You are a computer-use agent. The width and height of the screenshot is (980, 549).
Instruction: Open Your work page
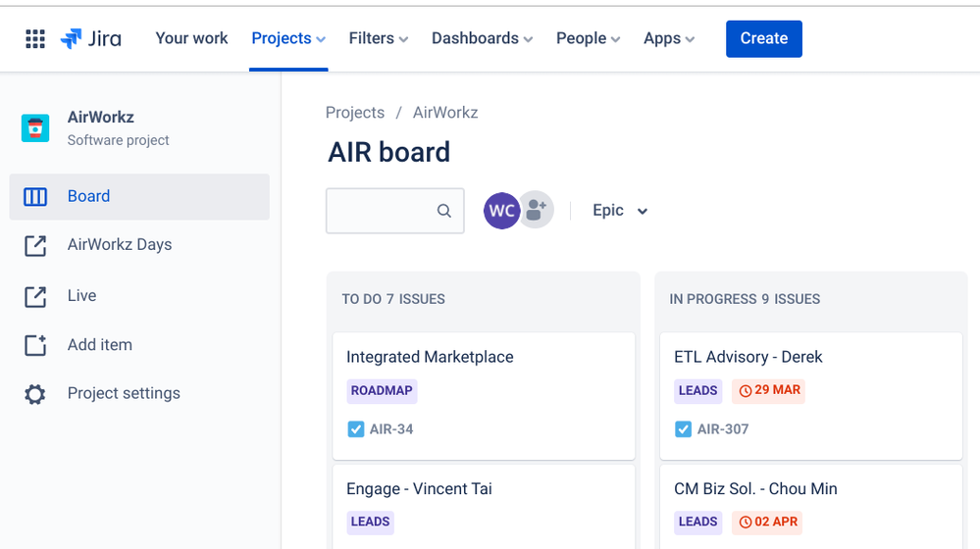(x=191, y=38)
